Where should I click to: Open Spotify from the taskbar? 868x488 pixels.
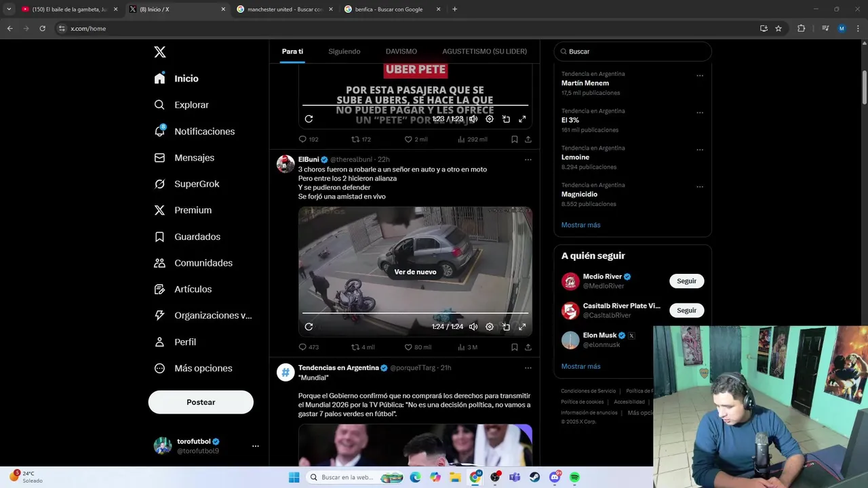pos(574,477)
